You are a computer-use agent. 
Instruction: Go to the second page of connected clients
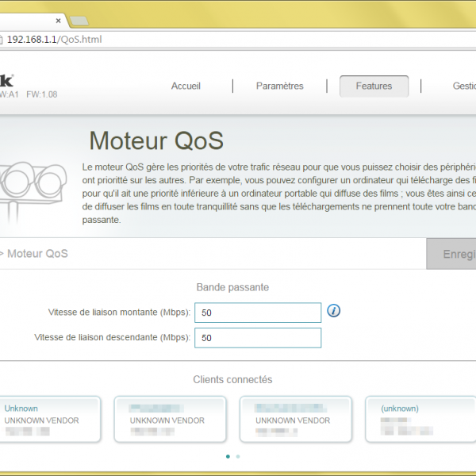(x=238, y=456)
